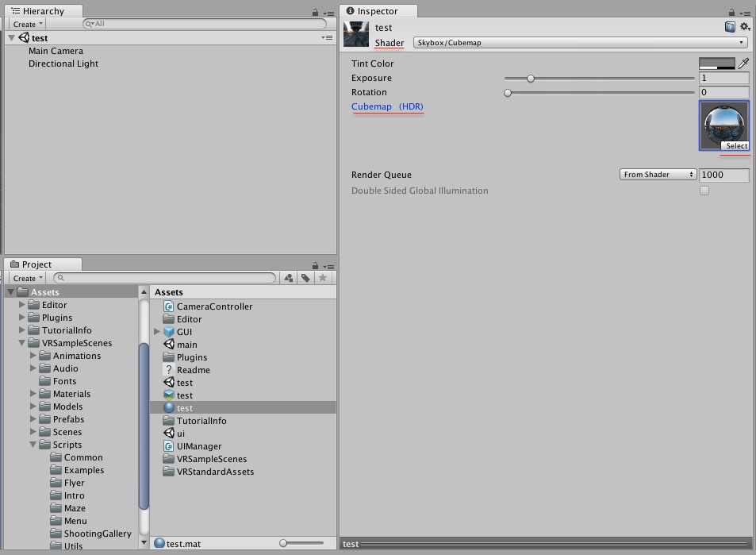This screenshot has height=555, width=756.
Task: Expand the GUI prefab in Assets list
Action: click(157, 332)
